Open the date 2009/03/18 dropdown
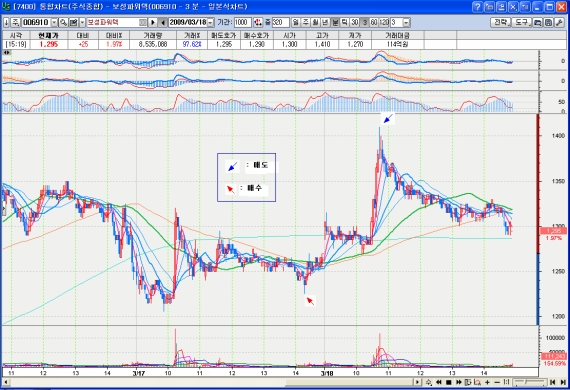This screenshot has height=390, width=570. pyautogui.click(x=210, y=23)
